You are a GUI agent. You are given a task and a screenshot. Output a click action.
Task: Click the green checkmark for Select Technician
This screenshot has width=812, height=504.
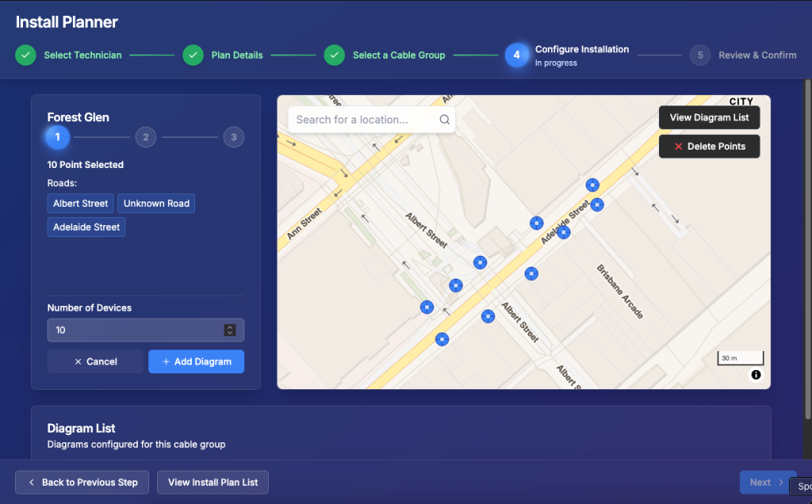[x=25, y=55]
